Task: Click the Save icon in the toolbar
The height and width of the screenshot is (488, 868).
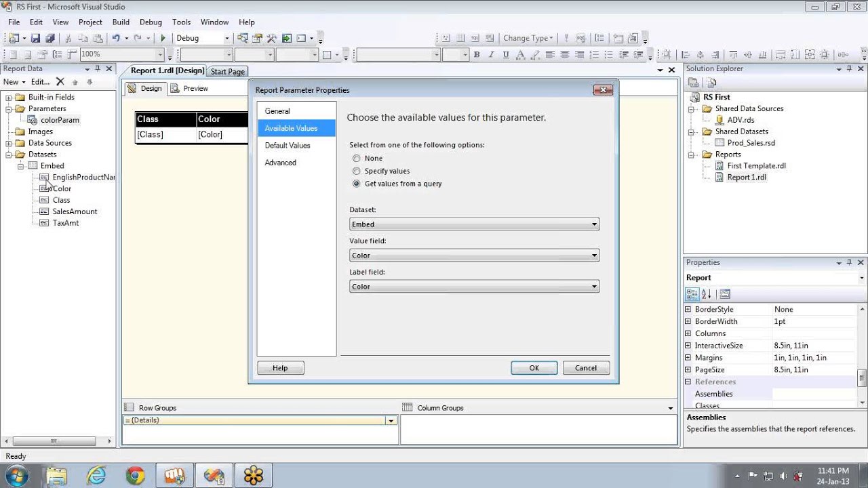Action: coord(35,39)
